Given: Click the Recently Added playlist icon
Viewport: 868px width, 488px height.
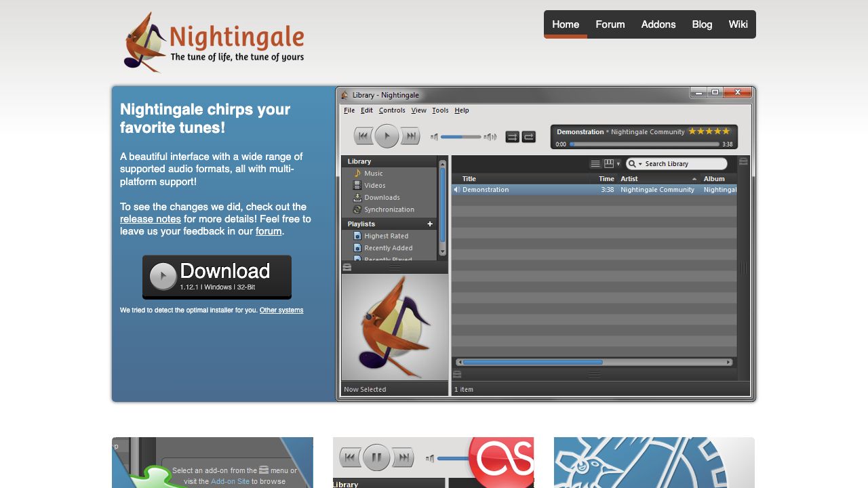Looking at the screenshot, I should (357, 248).
